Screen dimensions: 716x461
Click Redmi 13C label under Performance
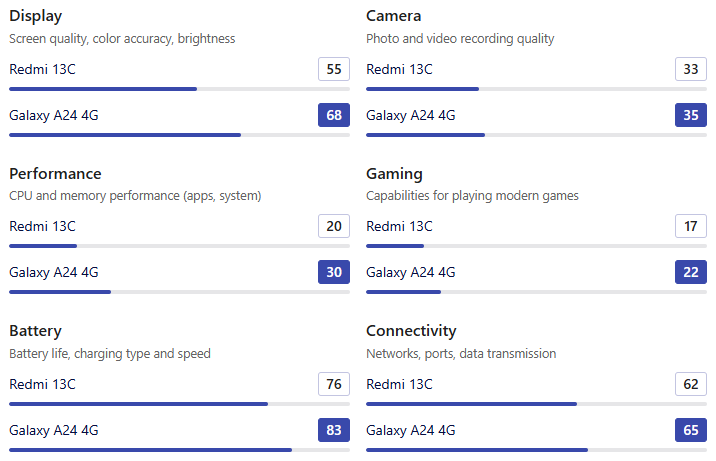(42, 226)
